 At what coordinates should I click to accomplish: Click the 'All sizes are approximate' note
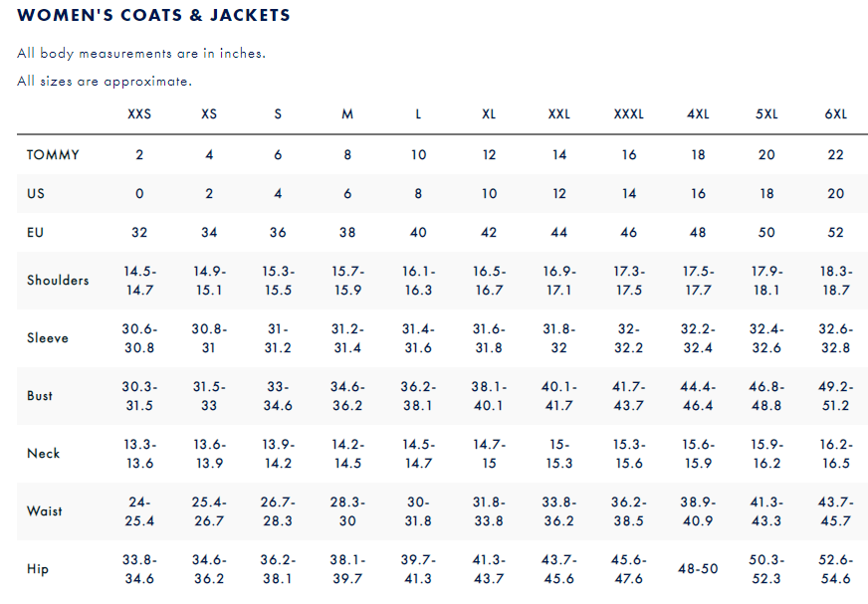[x=105, y=82]
